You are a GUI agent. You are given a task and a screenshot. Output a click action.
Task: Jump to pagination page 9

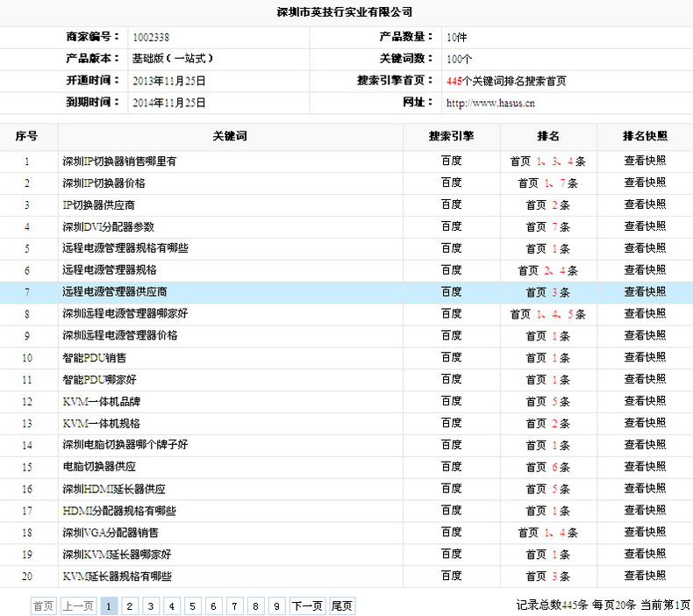click(276, 605)
